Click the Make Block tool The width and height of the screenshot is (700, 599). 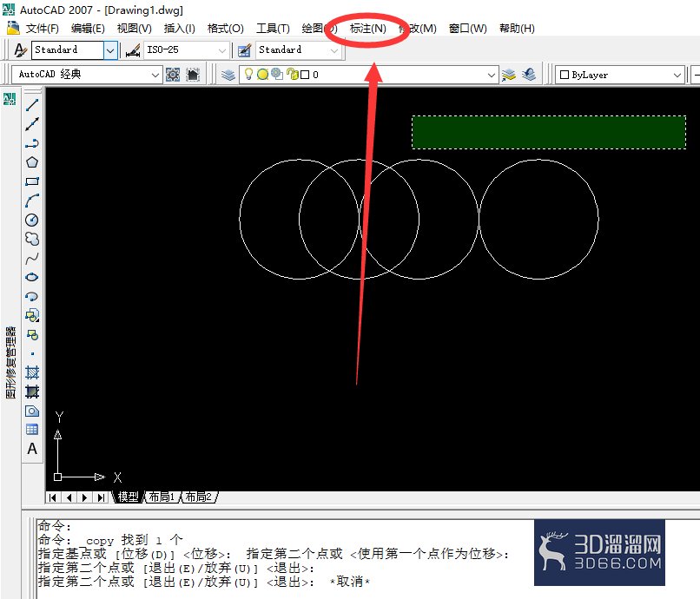32,335
